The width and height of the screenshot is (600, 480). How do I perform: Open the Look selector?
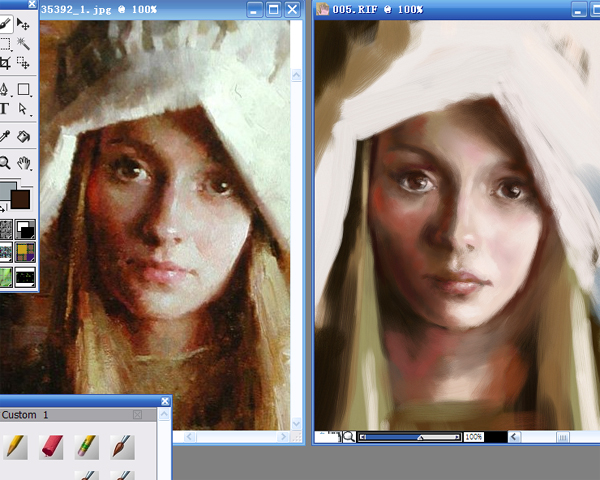coord(6,277)
